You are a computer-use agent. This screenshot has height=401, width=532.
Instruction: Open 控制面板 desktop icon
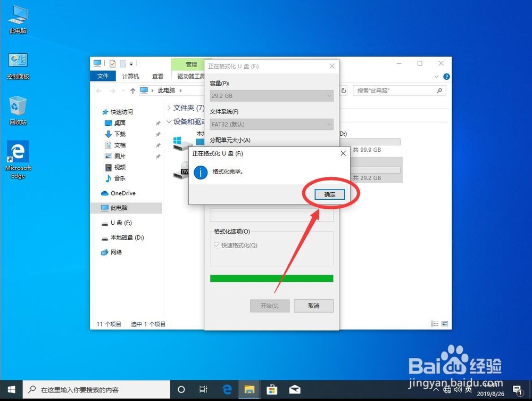coord(18,66)
